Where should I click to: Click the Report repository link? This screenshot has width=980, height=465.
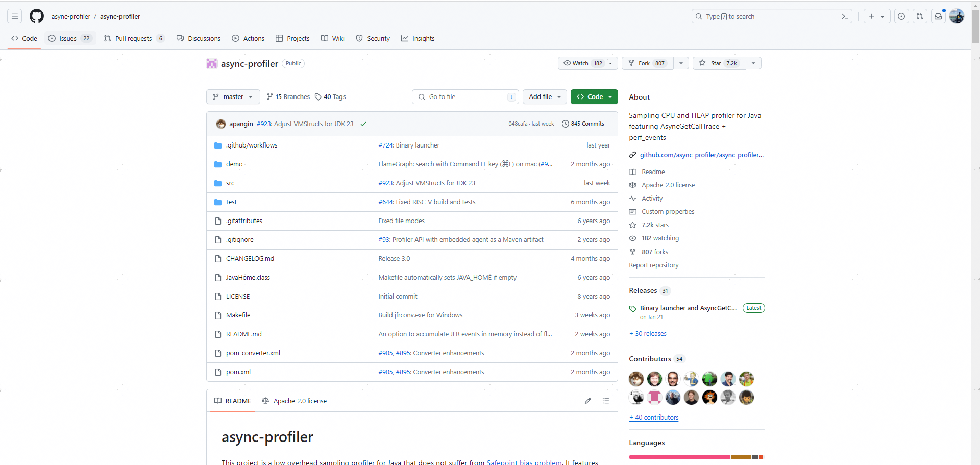[x=654, y=265]
